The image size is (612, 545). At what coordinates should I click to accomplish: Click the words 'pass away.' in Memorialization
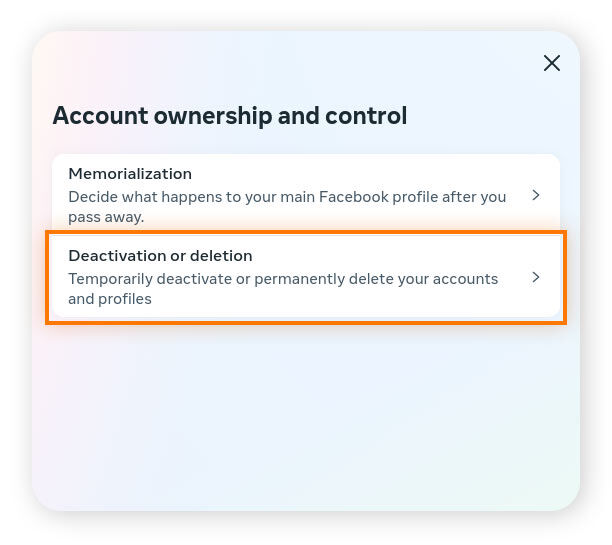point(106,217)
